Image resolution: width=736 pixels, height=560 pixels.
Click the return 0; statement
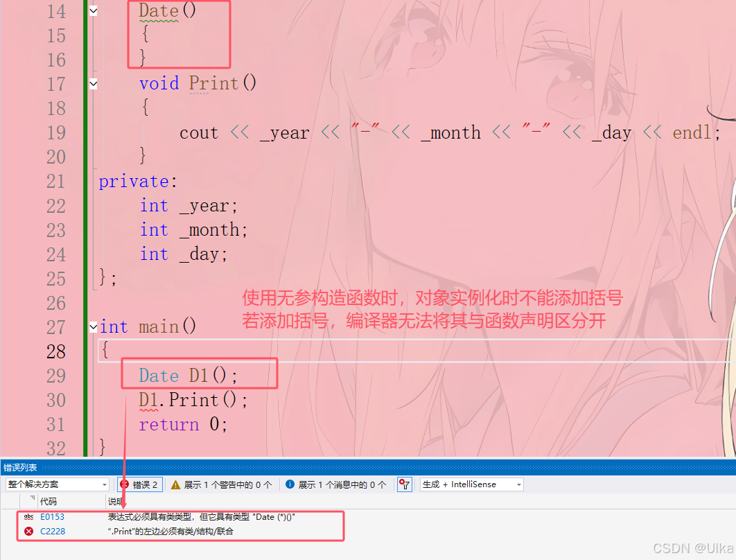click(183, 424)
